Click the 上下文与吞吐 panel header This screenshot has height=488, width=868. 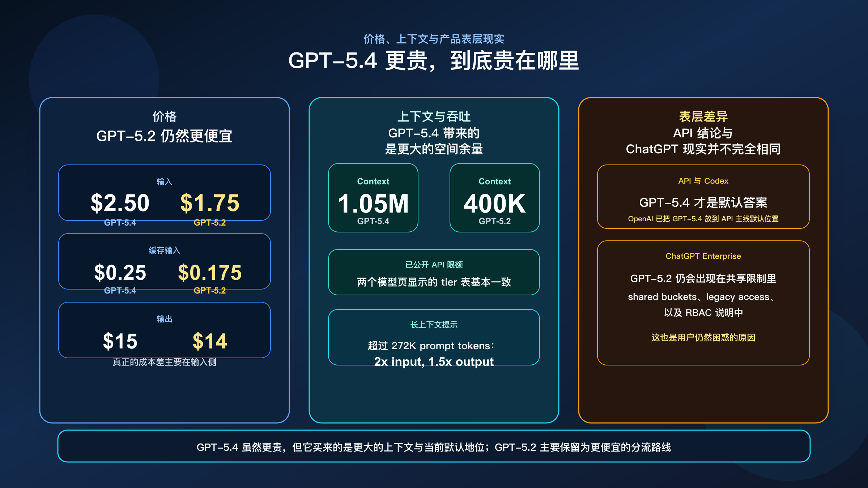434,117
